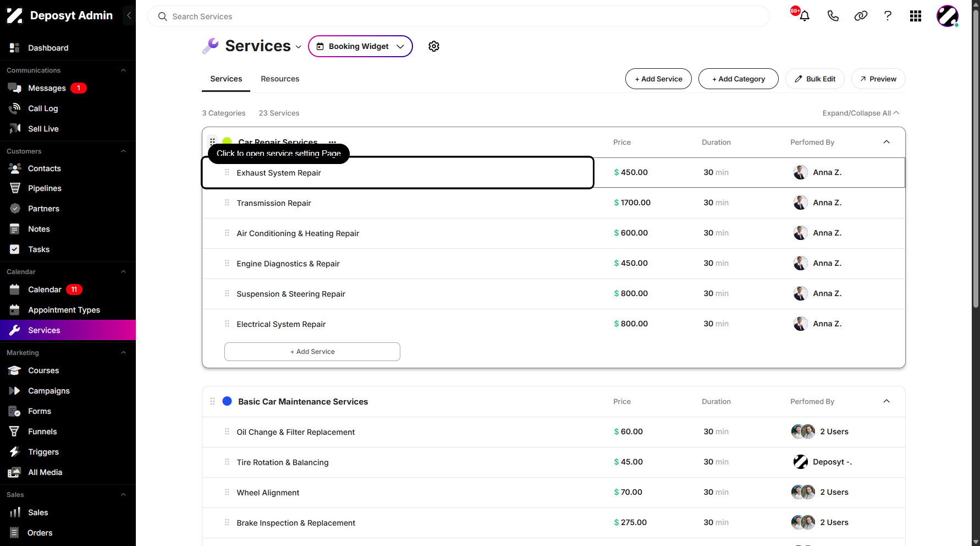Open the apps grid launcher icon

click(916, 16)
